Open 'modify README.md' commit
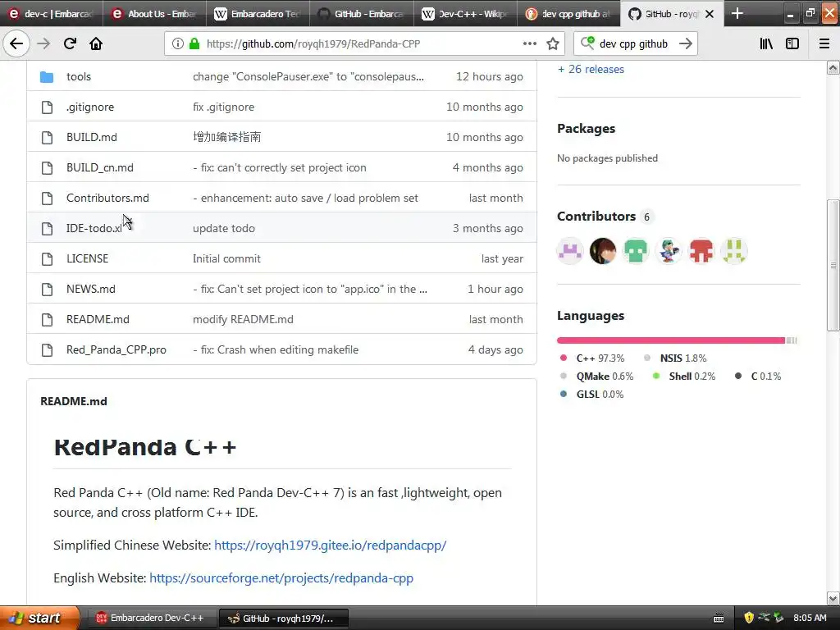 [243, 319]
